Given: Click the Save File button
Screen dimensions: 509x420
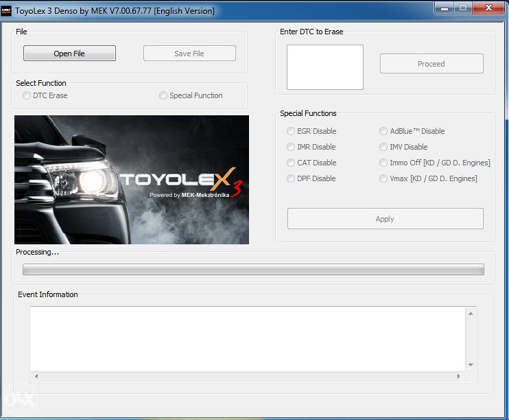Looking at the screenshot, I should (x=189, y=54).
